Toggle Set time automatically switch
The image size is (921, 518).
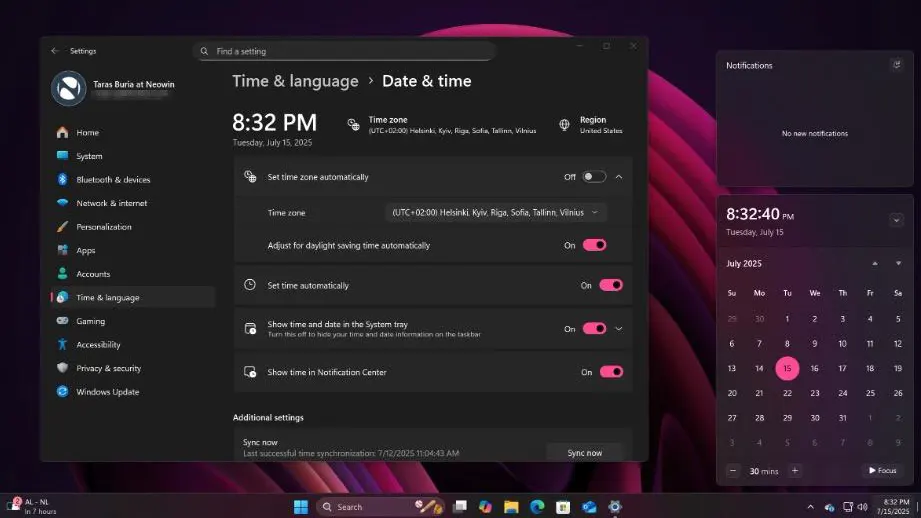[611, 285]
